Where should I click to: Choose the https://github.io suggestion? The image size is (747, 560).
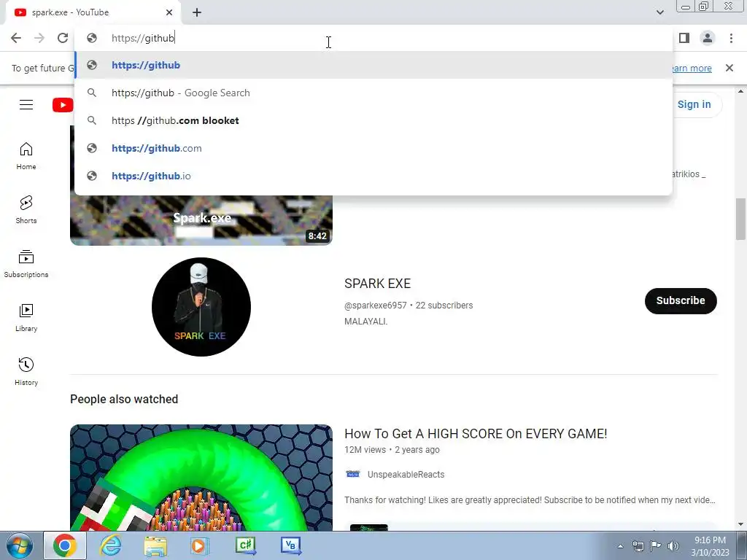[x=373, y=176]
